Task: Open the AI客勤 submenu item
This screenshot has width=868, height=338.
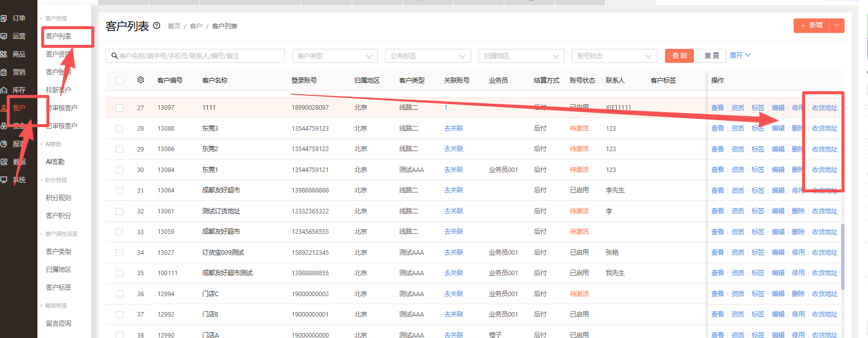Action: (x=55, y=162)
